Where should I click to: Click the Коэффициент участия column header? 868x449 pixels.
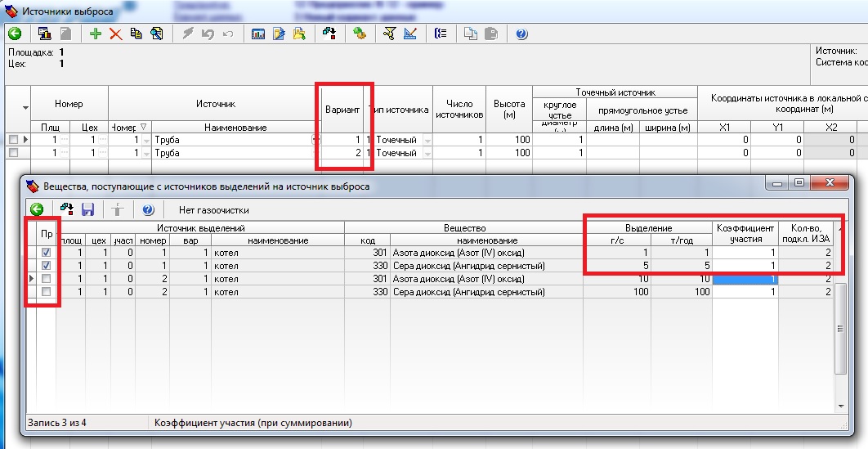click(745, 233)
